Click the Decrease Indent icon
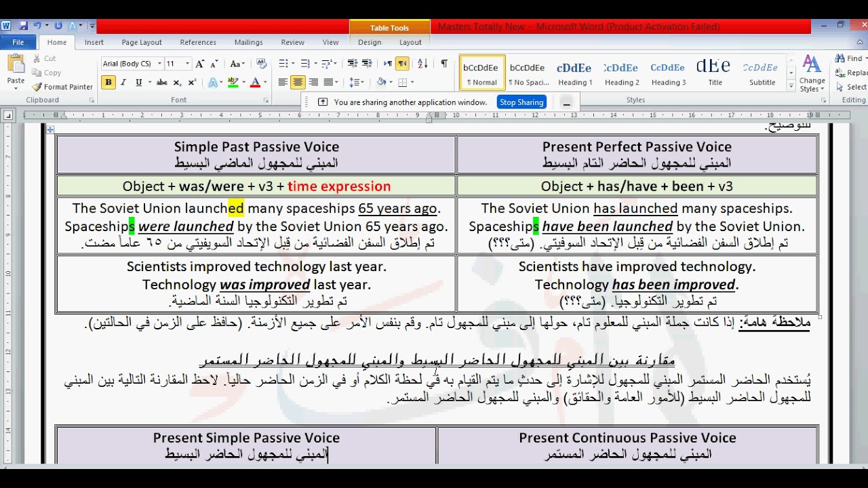The height and width of the screenshot is (488, 868). pos(353,64)
